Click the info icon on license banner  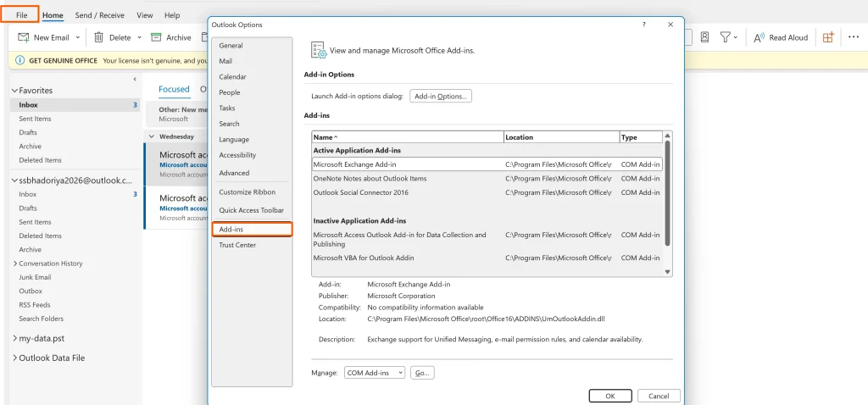point(20,60)
